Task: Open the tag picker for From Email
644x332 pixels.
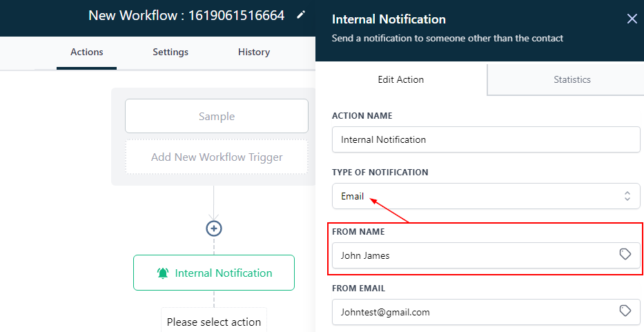Action: (x=625, y=311)
